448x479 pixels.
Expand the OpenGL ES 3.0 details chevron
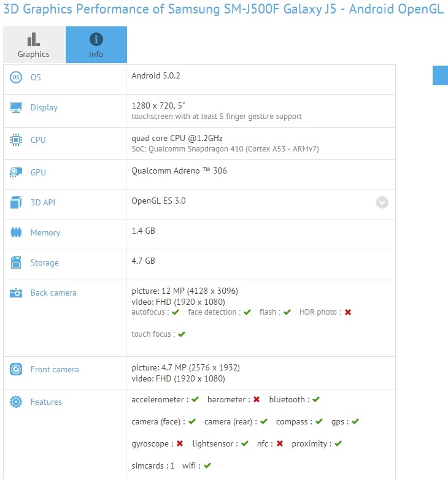(382, 202)
